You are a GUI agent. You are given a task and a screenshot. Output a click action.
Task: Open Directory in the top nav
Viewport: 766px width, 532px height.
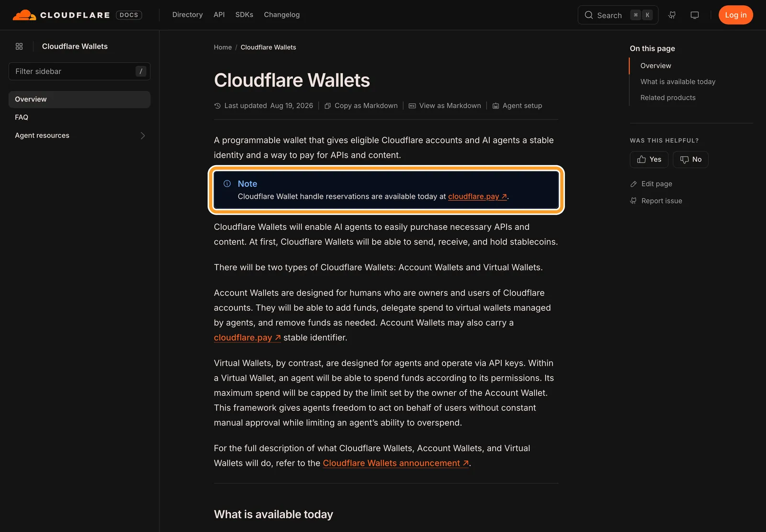click(x=188, y=15)
